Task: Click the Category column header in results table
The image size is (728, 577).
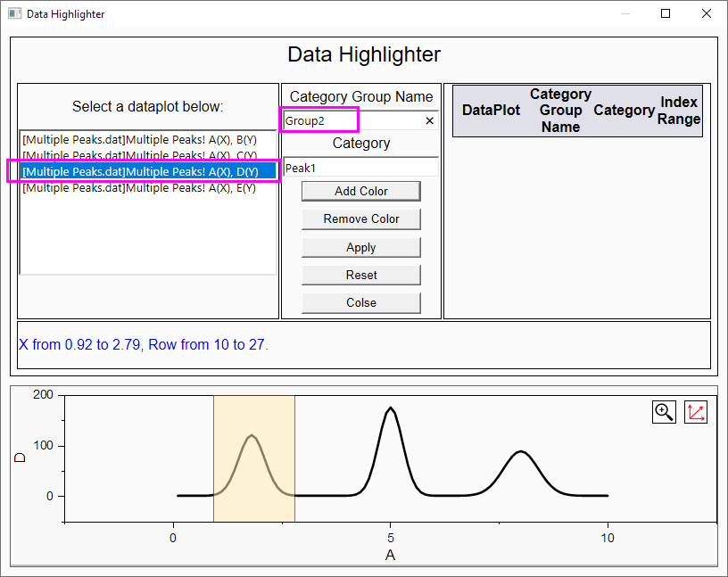Action: [624, 111]
